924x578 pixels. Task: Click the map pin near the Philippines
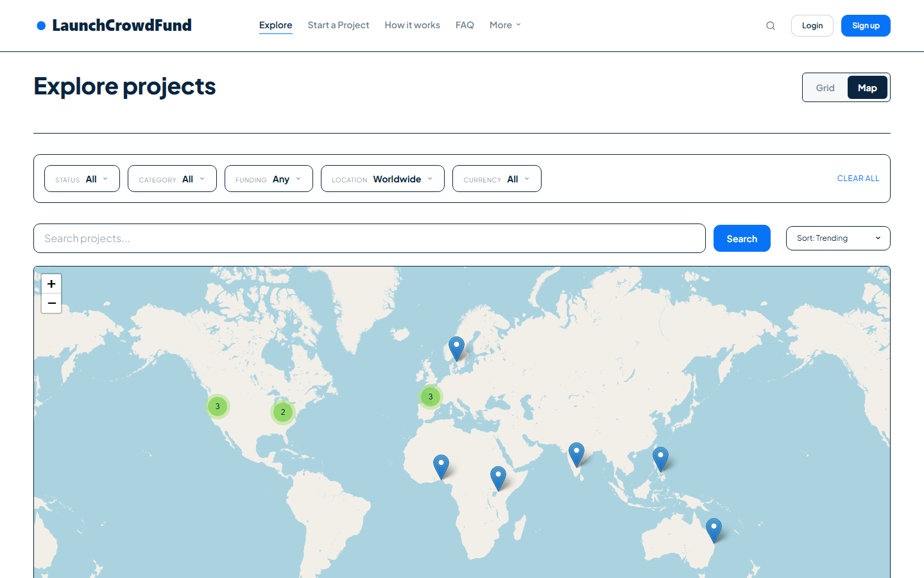coord(660,459)
